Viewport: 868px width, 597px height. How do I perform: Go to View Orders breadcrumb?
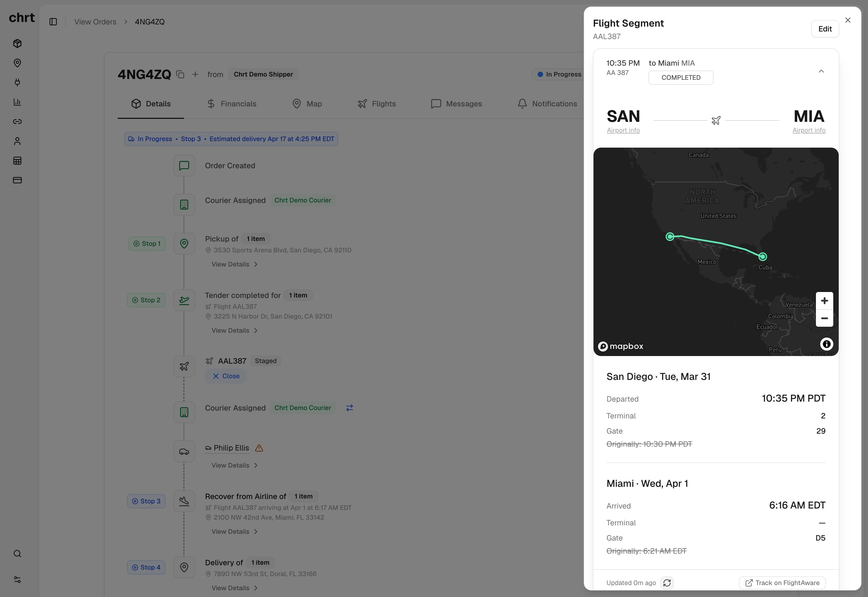tap(95, 22)
